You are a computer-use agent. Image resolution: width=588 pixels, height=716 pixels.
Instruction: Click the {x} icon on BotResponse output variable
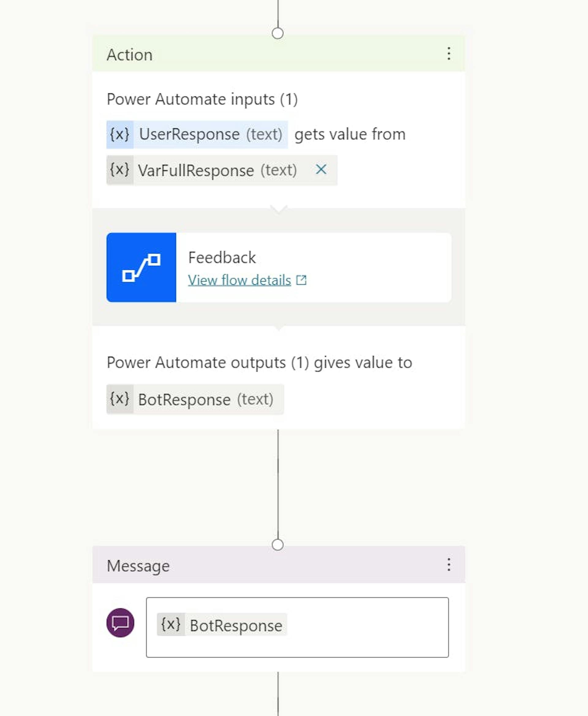tap(119, 400)
